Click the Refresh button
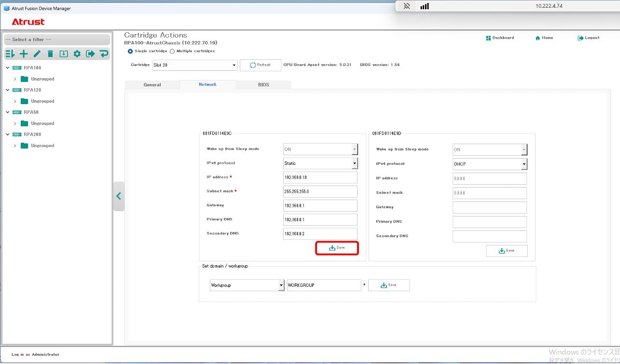 point(260,65)
